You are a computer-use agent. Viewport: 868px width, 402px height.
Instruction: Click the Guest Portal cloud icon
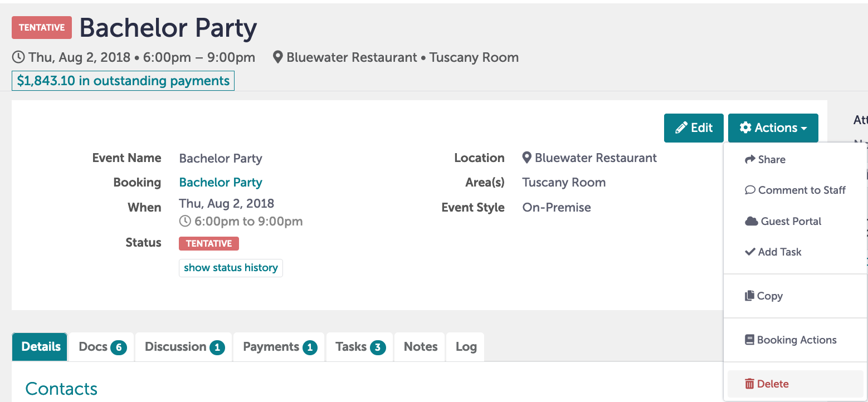tap(752, 222)
